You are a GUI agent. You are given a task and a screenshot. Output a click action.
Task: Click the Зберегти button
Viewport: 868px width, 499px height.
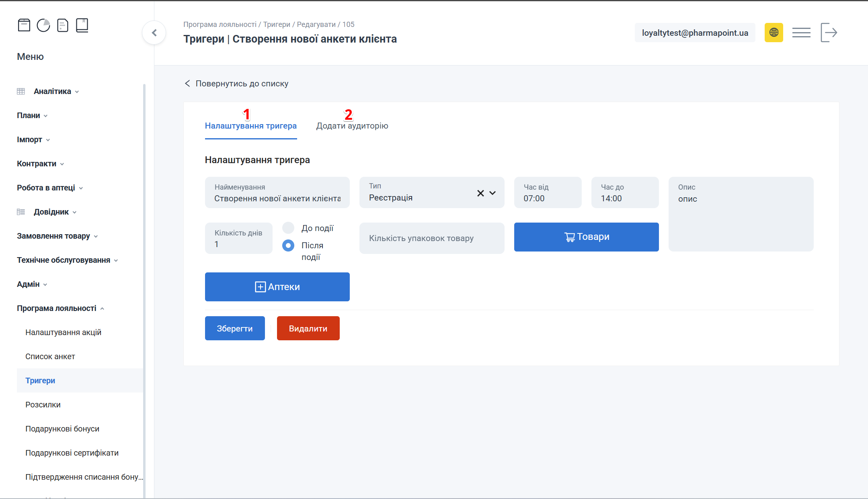(x=235, y=328)
